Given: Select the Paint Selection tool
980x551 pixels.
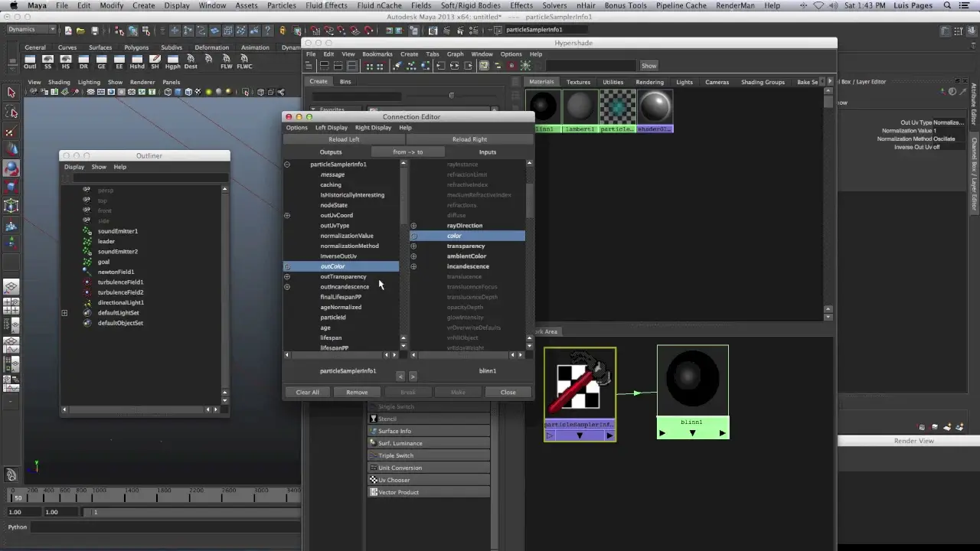Looking at the screenshot, I should [x=11, y=132].
